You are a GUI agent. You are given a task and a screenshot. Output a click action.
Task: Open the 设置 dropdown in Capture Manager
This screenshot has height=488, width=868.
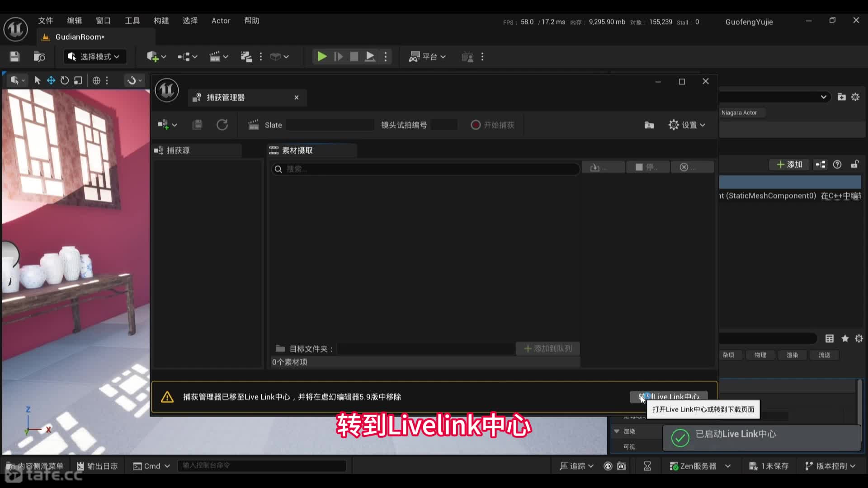pos(686,125)
